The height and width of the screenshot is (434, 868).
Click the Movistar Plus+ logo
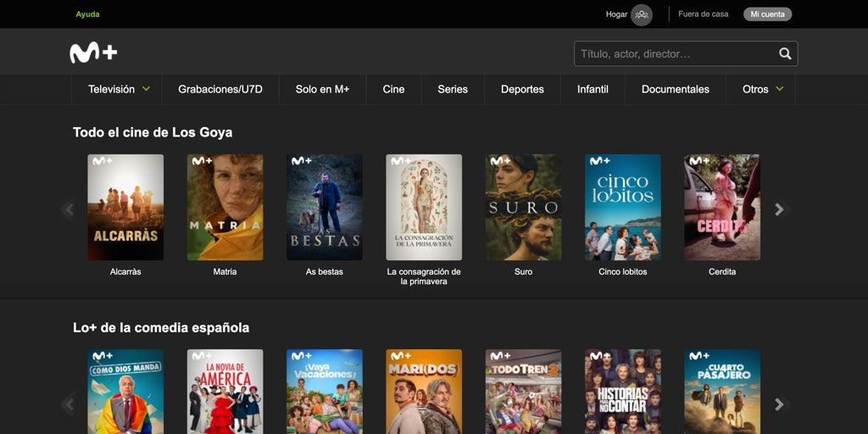[93, 53]
